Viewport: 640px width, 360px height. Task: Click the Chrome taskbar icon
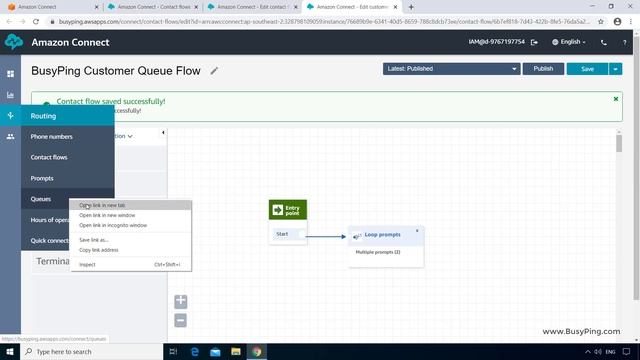257,351
